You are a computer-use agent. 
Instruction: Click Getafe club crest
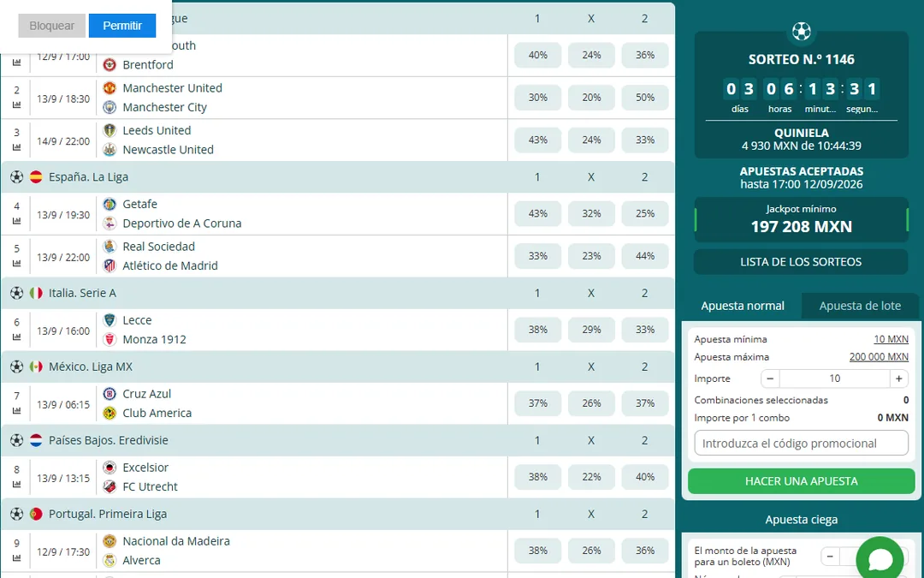110,204
